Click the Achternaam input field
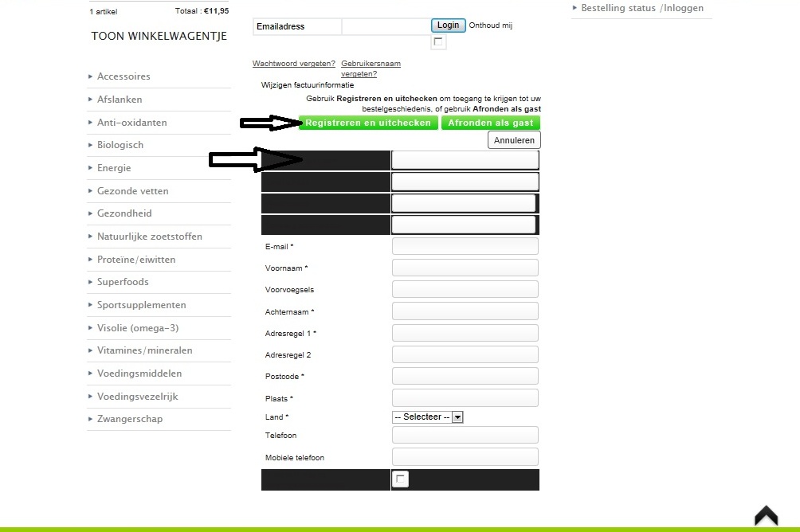This screenshot has width=800, height=532. pos(465,311)
